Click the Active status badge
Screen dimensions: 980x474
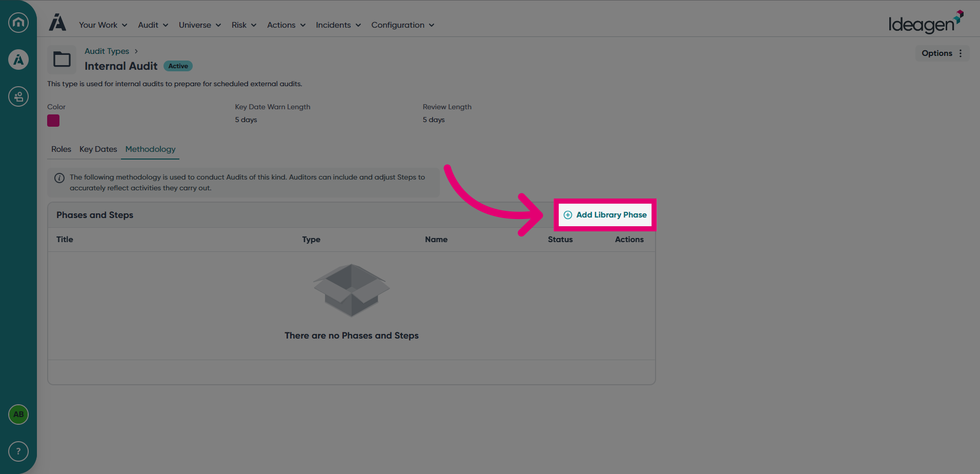(x=178, y=66)
